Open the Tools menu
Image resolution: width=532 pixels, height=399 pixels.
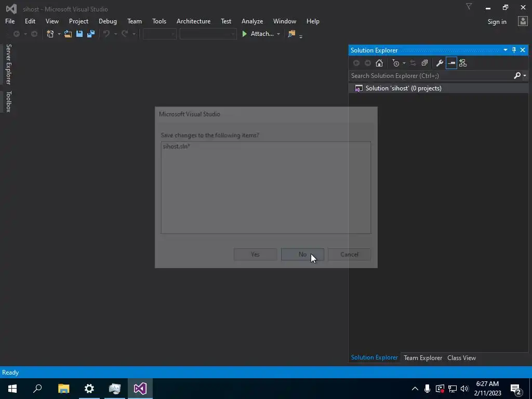coord(159,21)
